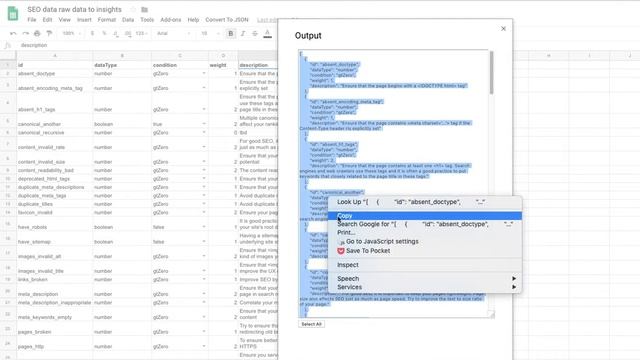Open the Insert menu
This screenshot has width=640, height=360.
point(84,20)
